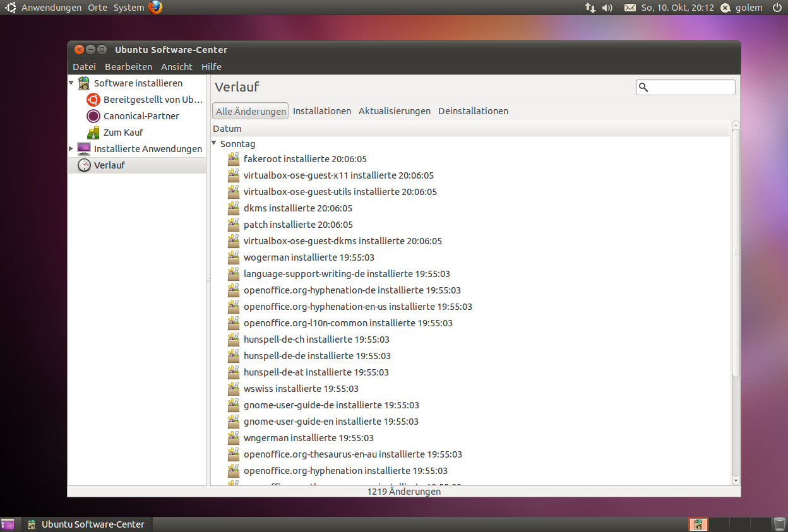The width and height of the screenshot is (788, 532).
Task: Click the search field in Verlauf view
Action: [685, 88]
